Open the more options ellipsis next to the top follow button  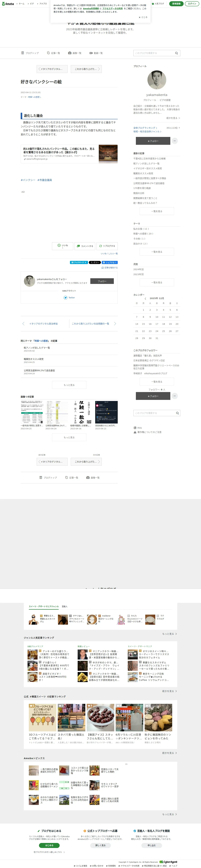point(175,141)
